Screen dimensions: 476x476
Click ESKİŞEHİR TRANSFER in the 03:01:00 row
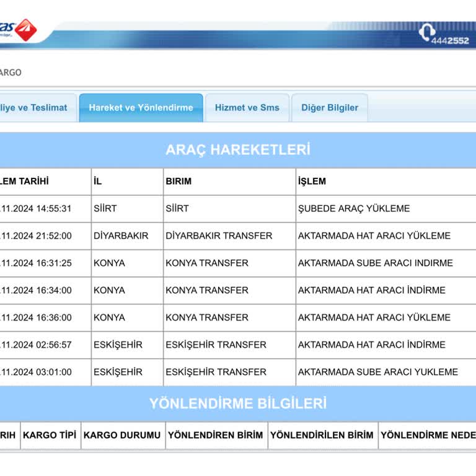pyautogui.click(x=229, y=372)
